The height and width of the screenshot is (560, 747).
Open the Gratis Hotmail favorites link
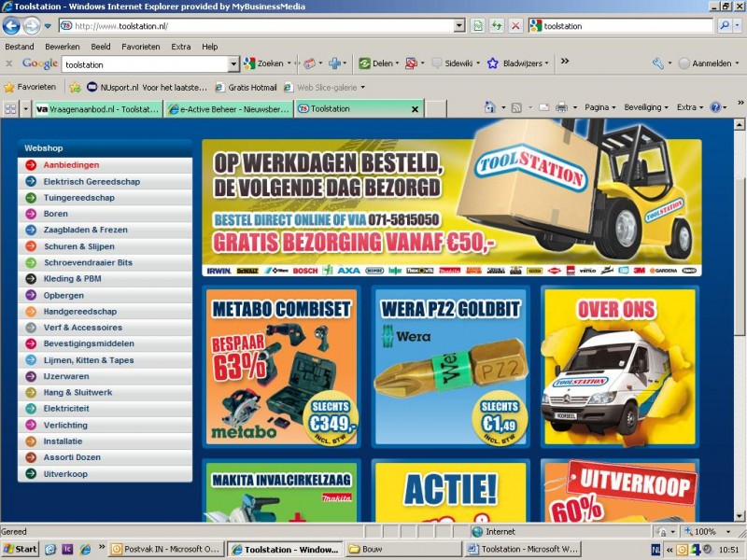click(x=246, y=88)
